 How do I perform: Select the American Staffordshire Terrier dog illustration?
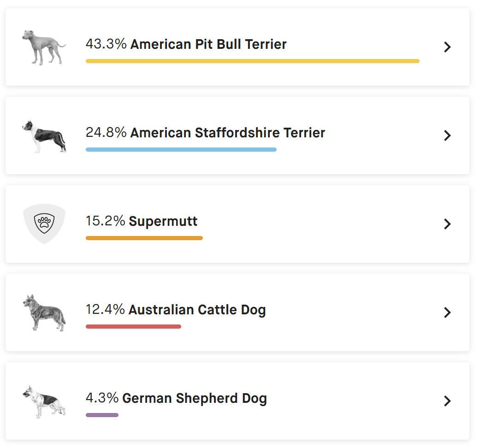[x=44, y=135]
